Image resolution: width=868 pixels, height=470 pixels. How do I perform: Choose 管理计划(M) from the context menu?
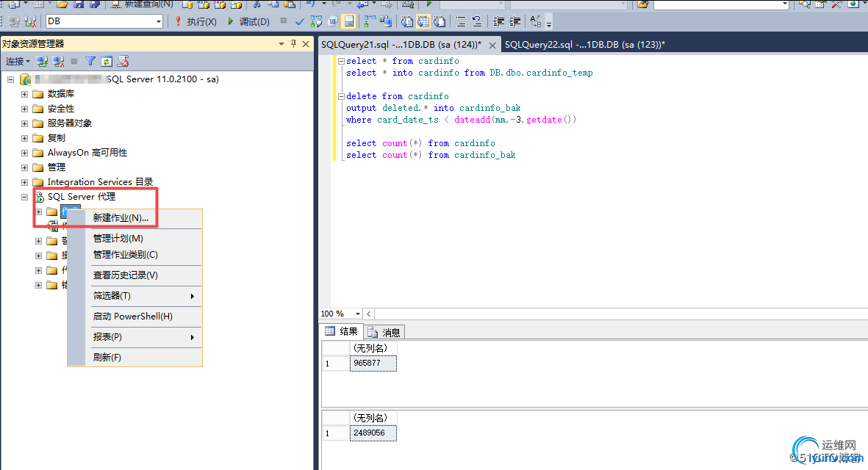[135, 239]
